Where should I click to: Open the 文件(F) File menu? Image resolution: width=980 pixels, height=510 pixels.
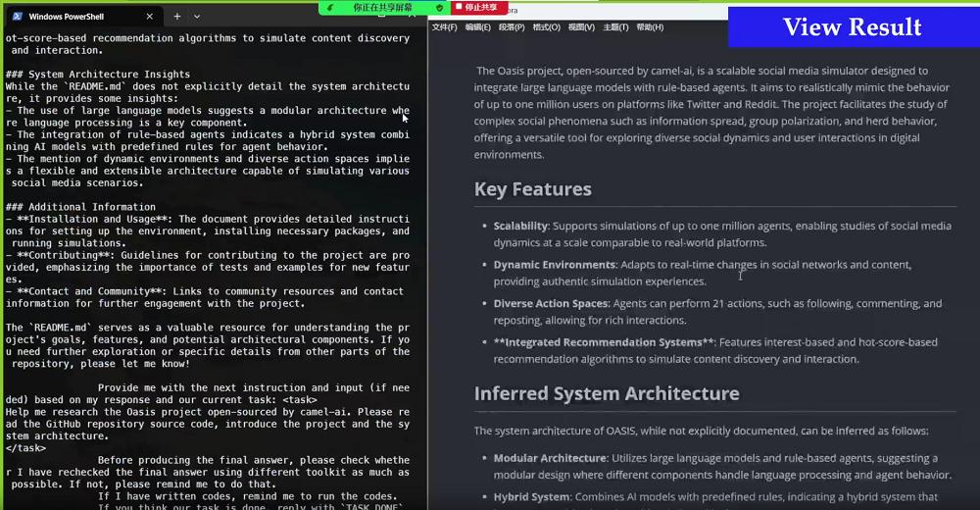click(444, 27)
